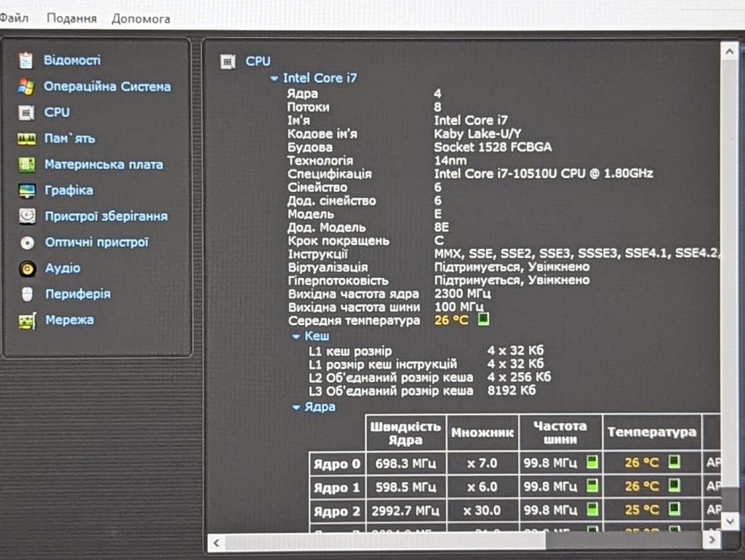Click the Віртуалізація property label
Image resolution: width=745 pixels, height=560 pixels.
point(328,267)
